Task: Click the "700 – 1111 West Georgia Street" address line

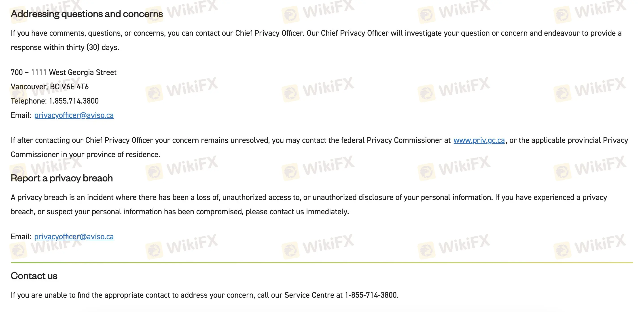Action: pyautogui.click(x=64, y=72)
